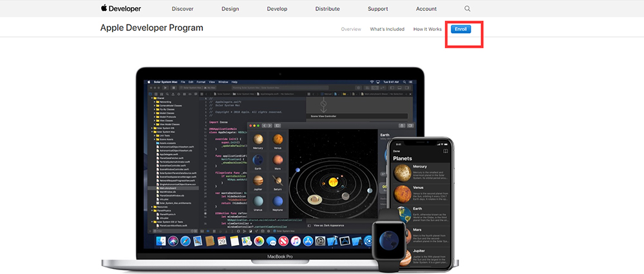The width and height of the screenshot is (644, 274).
Task: Tap Done on the iPhone Planets screen
Action: pos(397,152)
